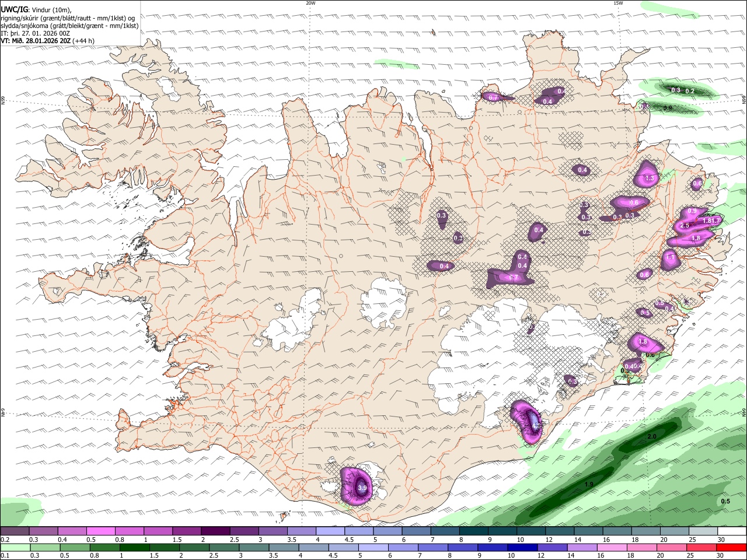Select the medium green 0.8 swatch on the lower bar
The height and width of the screenshot is (560, 747).
point(105,547)
